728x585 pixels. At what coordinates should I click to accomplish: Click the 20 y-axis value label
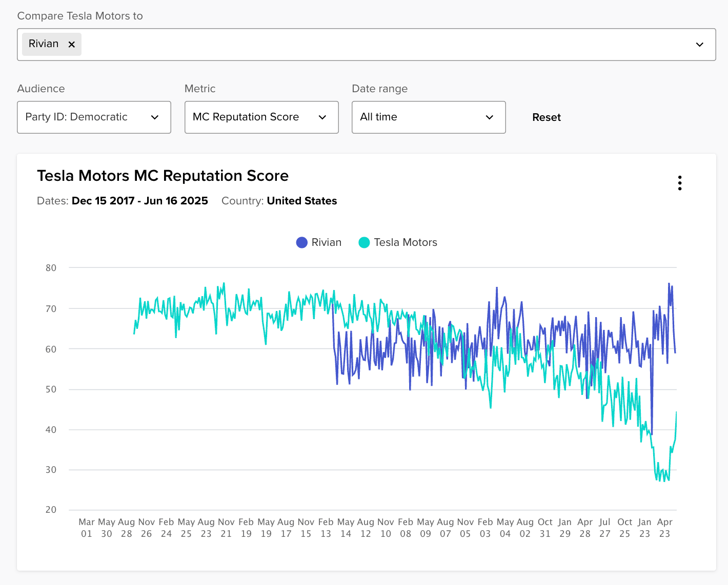click(x=51, y=510)
